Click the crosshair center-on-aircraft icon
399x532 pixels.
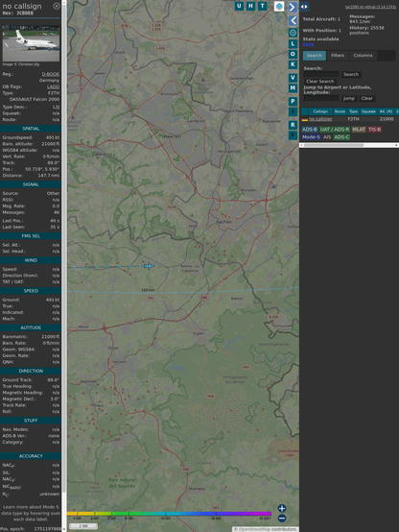pos(293,33)
